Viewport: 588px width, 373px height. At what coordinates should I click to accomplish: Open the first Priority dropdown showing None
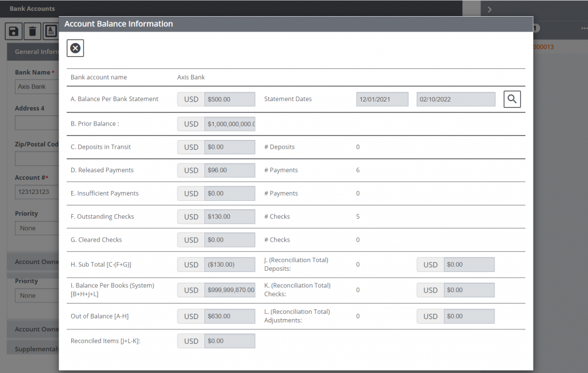tap(37, 228)
